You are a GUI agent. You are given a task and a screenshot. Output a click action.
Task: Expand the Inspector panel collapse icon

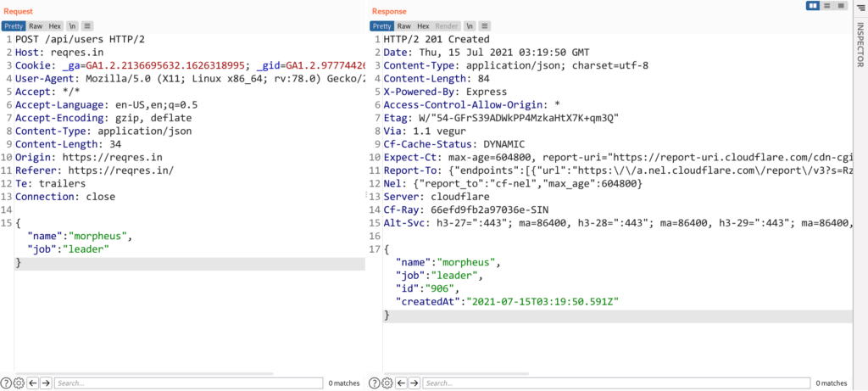point(860,7)
